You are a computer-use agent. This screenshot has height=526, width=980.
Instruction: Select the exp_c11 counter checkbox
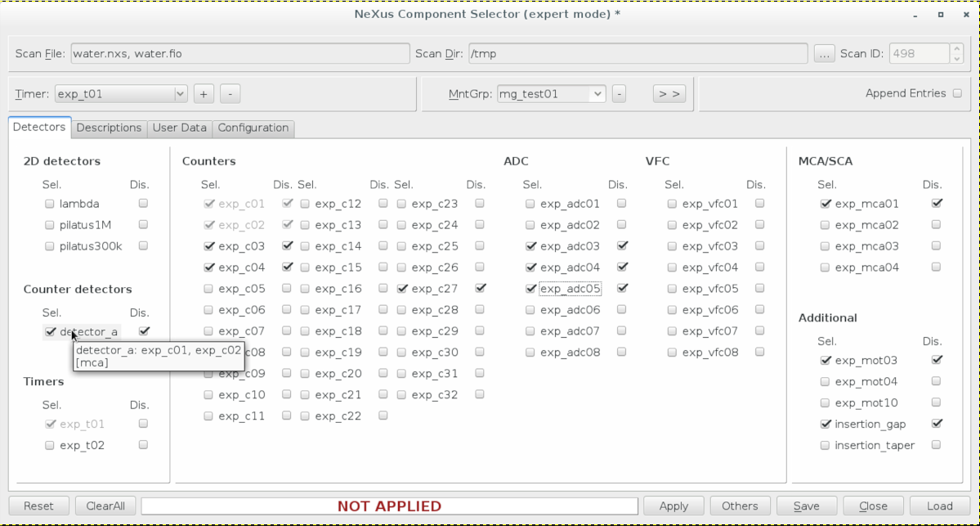pos(208,416)
